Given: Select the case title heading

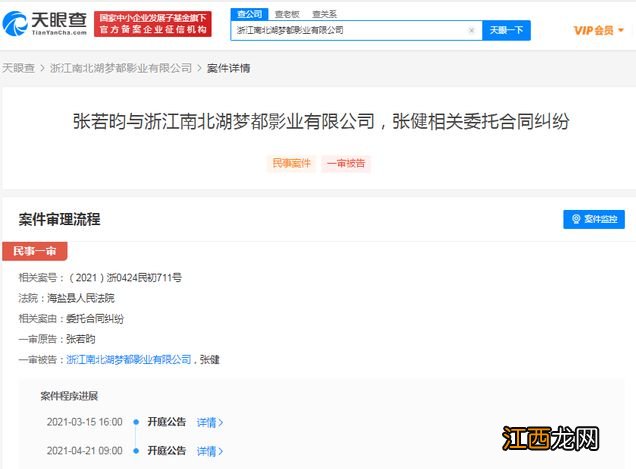Looking at the screenshot, I should coord(321,121).
